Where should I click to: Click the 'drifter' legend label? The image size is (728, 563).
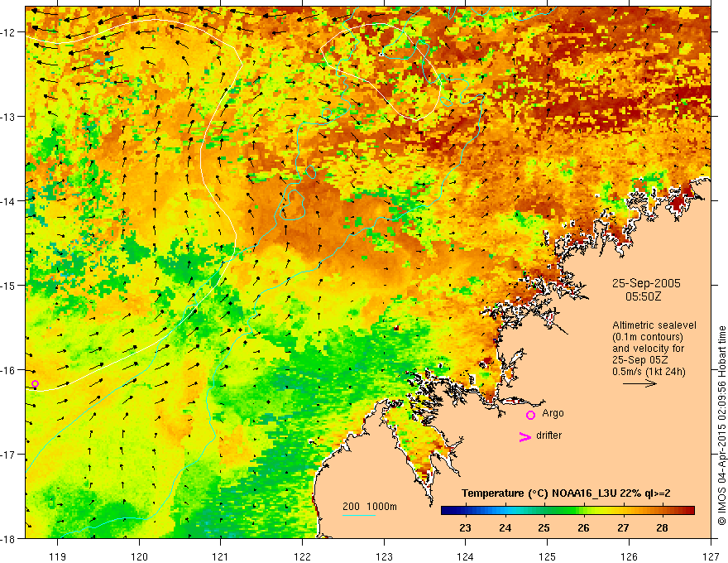548,435
